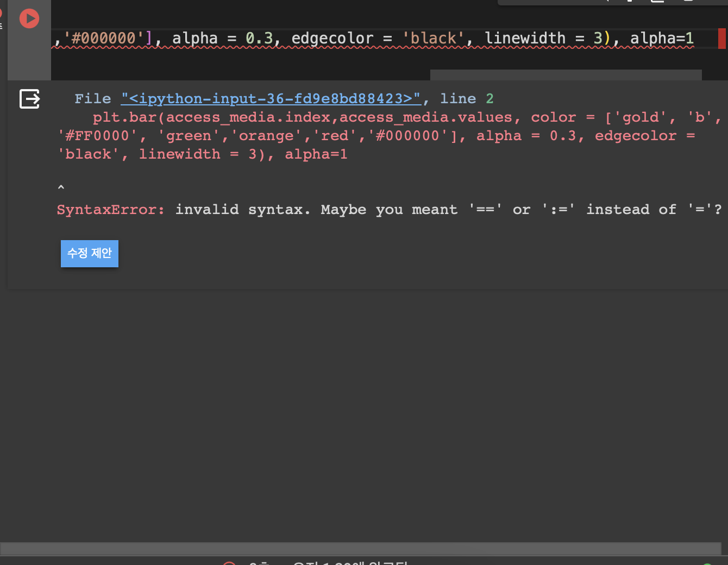The height and width of the screenshot is (565, 728).
Task: Open the ipython-input-36 file link
Action: point(271,98)
